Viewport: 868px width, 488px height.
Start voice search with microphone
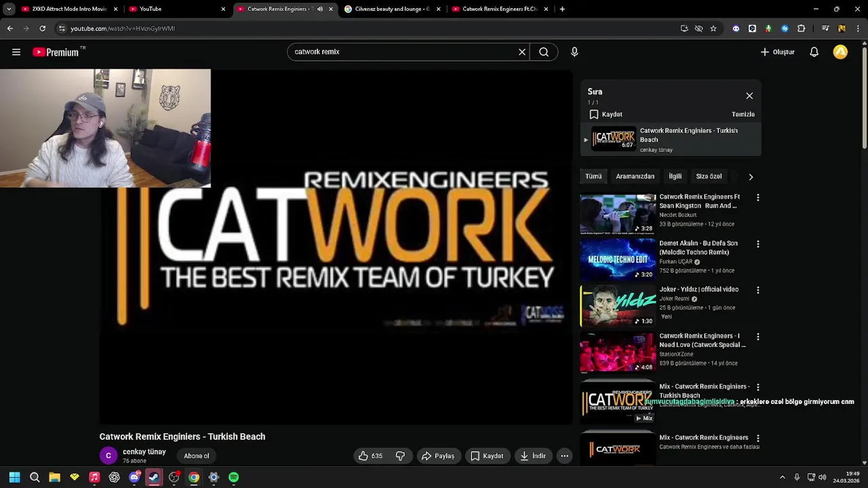pos(574,52)
